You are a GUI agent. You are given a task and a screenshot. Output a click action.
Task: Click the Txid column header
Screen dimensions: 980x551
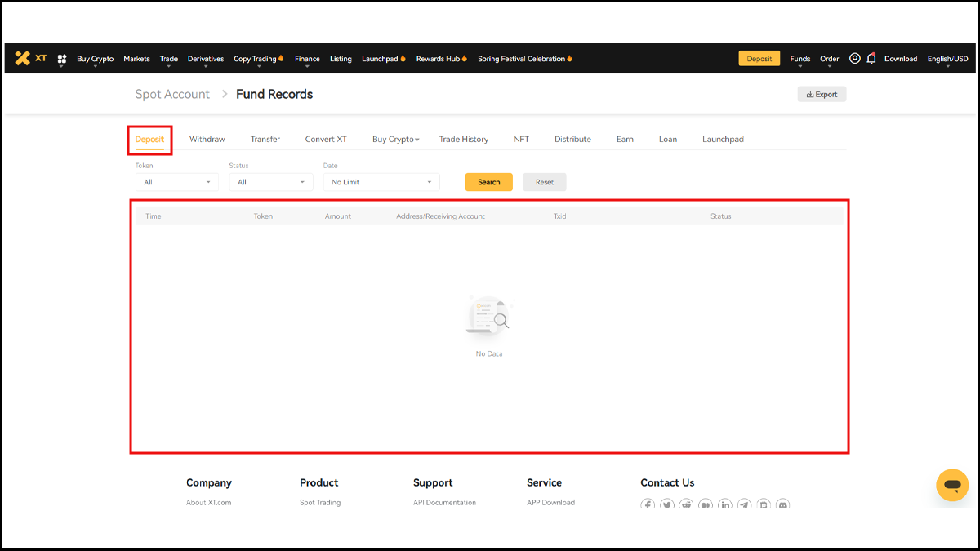(x=560, y=216)
